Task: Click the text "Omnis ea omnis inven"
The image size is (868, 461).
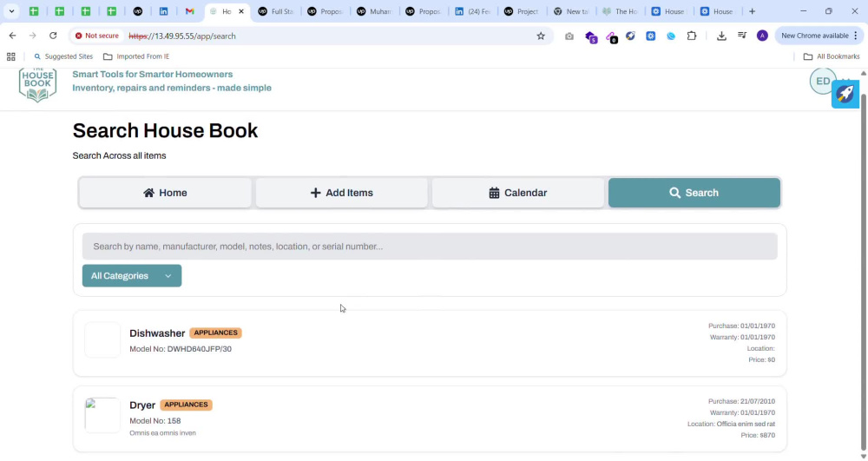Action: (x=163, y=433)
